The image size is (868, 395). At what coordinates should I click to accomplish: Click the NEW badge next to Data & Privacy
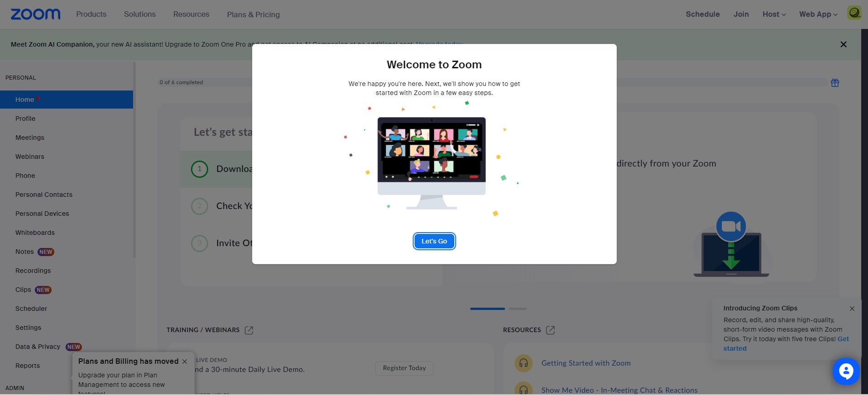coord(74,347)
